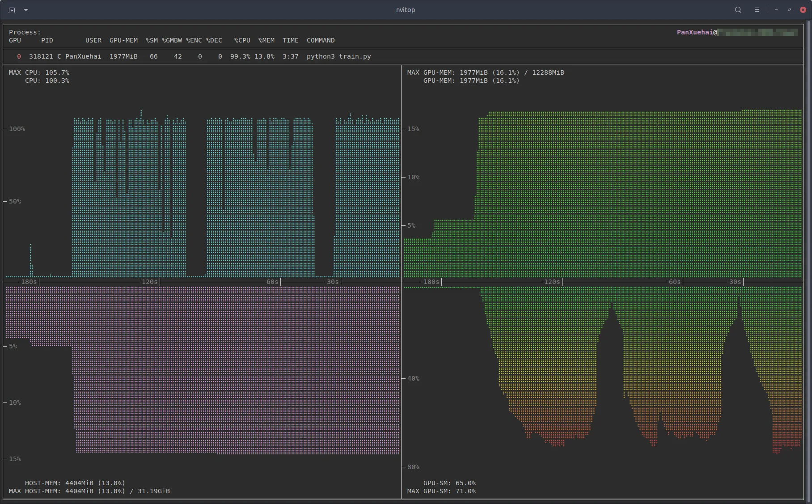Click the %SM column header
This screenshot has width=812, height=504.
tap(152, 40)
